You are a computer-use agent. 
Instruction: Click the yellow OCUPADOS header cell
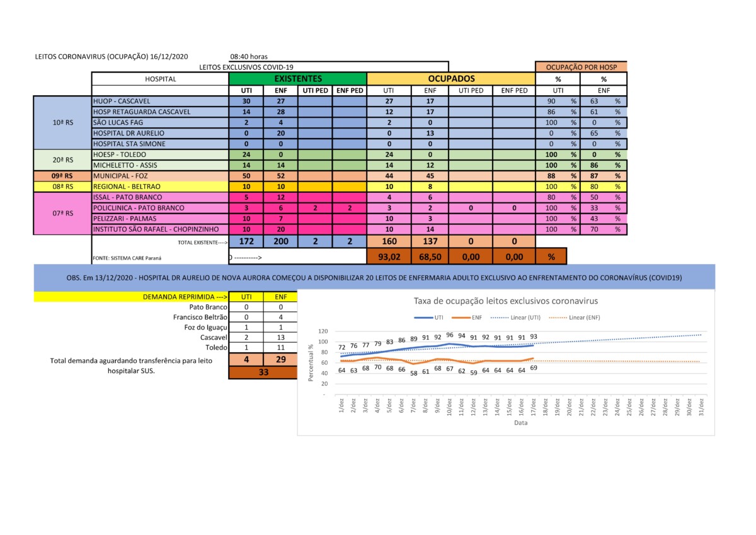451,79
